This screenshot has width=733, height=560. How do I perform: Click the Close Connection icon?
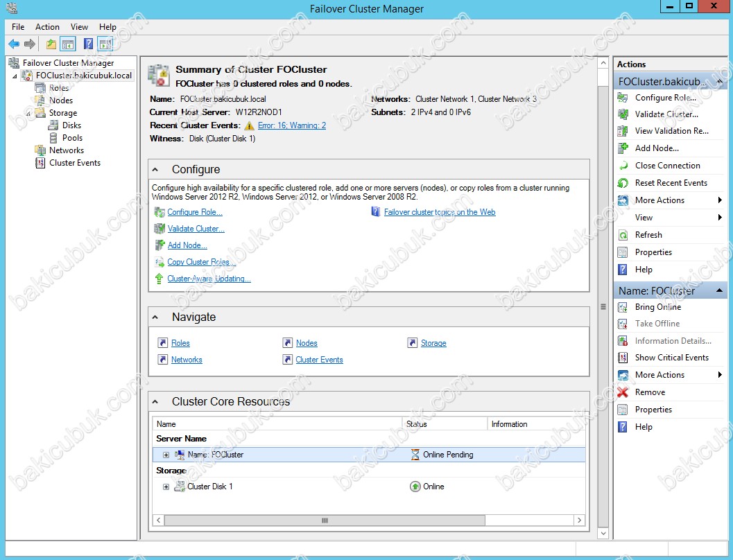623,166
